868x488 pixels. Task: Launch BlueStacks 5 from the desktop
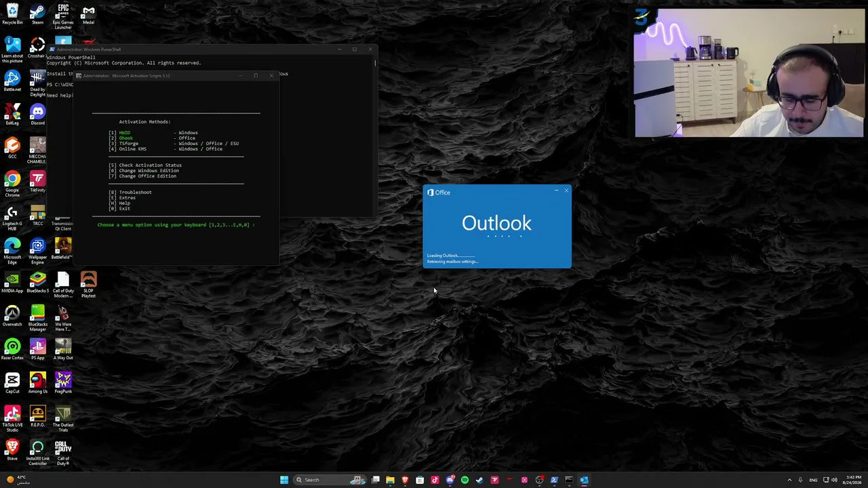click(37, 283)
